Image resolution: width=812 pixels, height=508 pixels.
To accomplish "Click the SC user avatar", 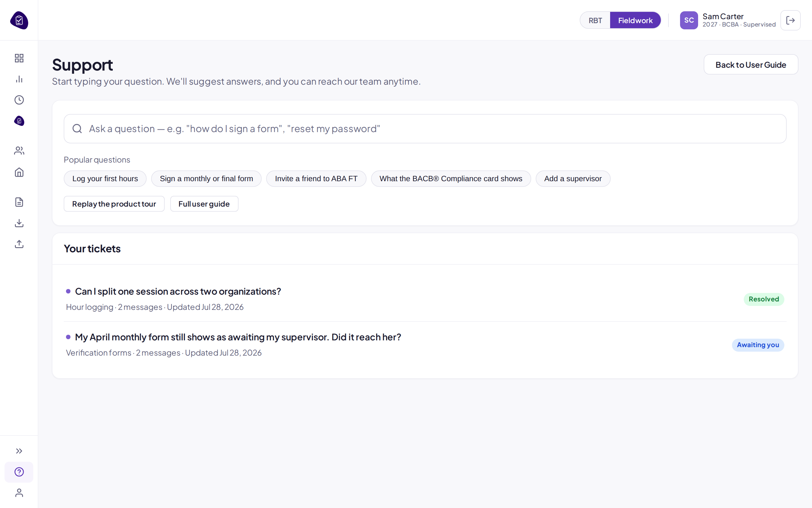I will tap(689, 20).
